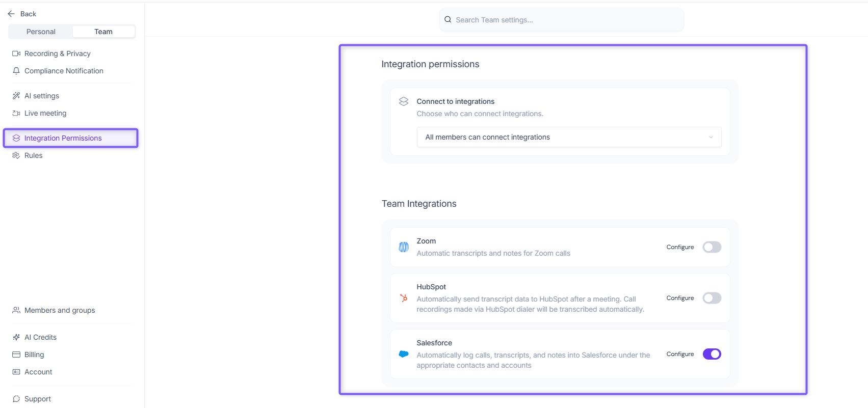Open Configure for Salesforce
The height and width of the screenshot is (408, 868).
click(x=680, y=354)
